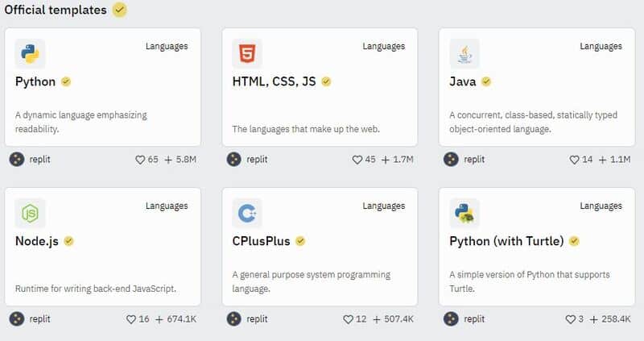Open the Node.js template title
Screen dimensions: 644x341
(x=37, y=241)
